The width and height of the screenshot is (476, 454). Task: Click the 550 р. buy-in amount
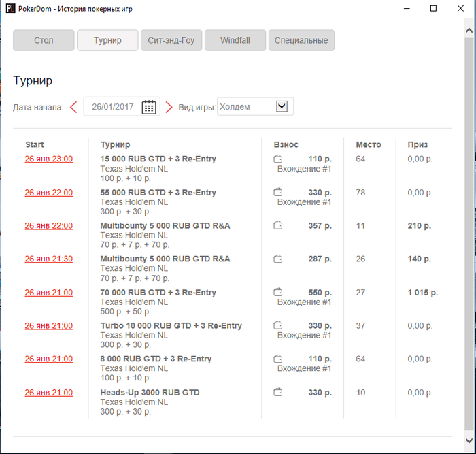tap(320, 292)
